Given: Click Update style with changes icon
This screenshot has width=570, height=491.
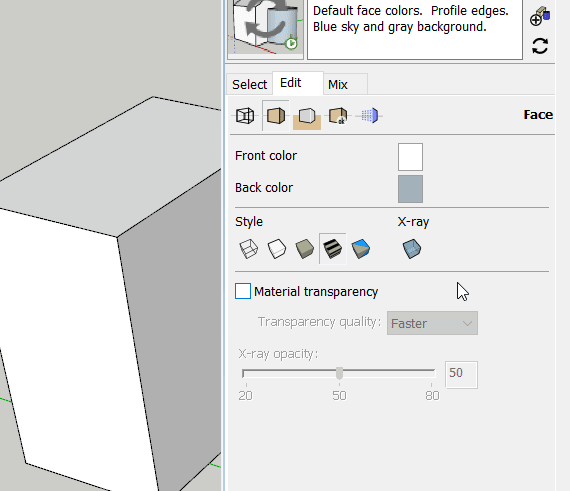Looking at the screenshot, I should [540, 46].
